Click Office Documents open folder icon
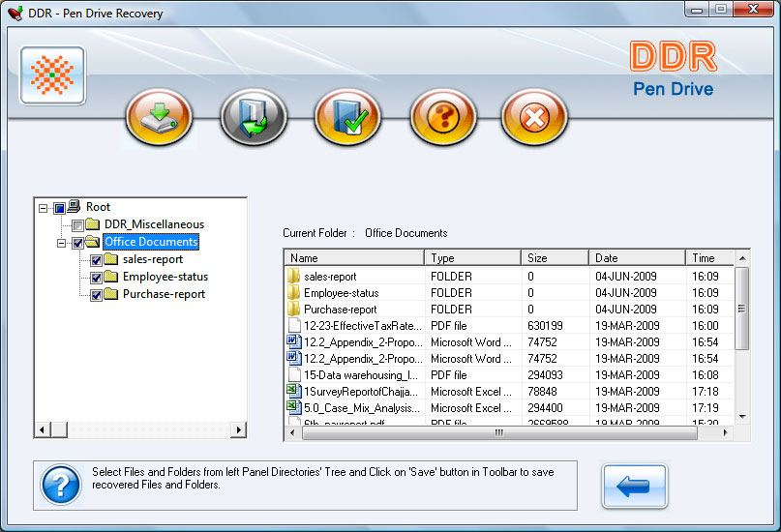This screenshot has height=532, width=781. (x=93, y=242)
